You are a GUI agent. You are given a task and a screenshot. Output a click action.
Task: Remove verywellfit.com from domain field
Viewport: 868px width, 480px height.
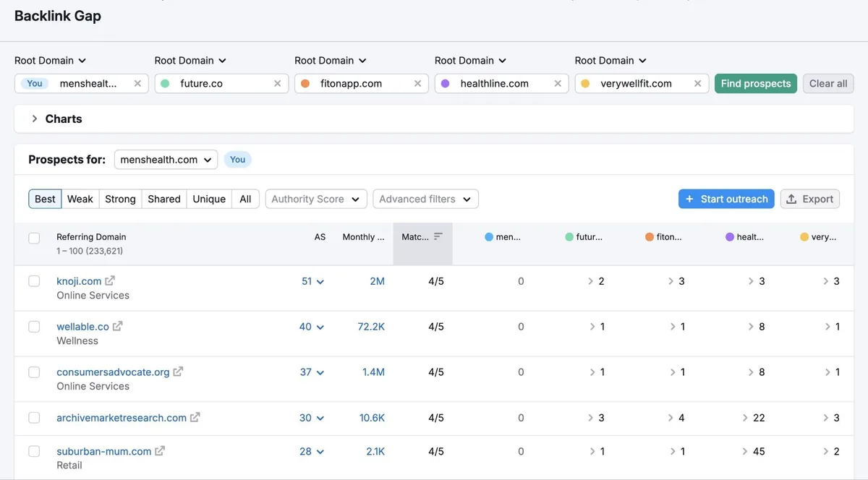[x=697, y=83]
